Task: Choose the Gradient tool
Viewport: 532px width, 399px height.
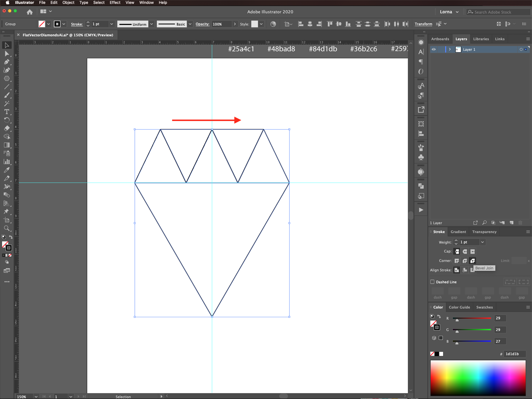Action: pyautogui.click(x=7, y=145)
